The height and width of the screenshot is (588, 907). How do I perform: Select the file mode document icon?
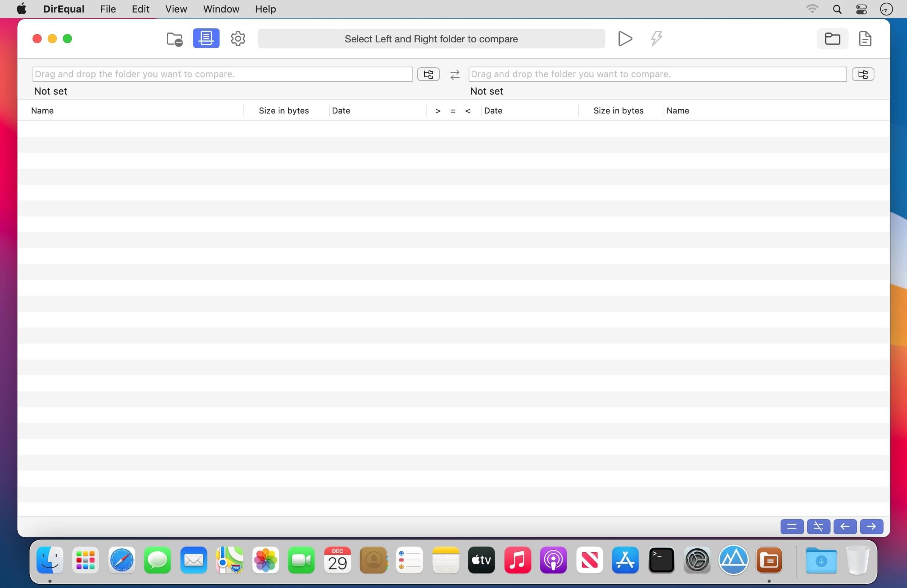pyautogui.click(x=865, y=39)
